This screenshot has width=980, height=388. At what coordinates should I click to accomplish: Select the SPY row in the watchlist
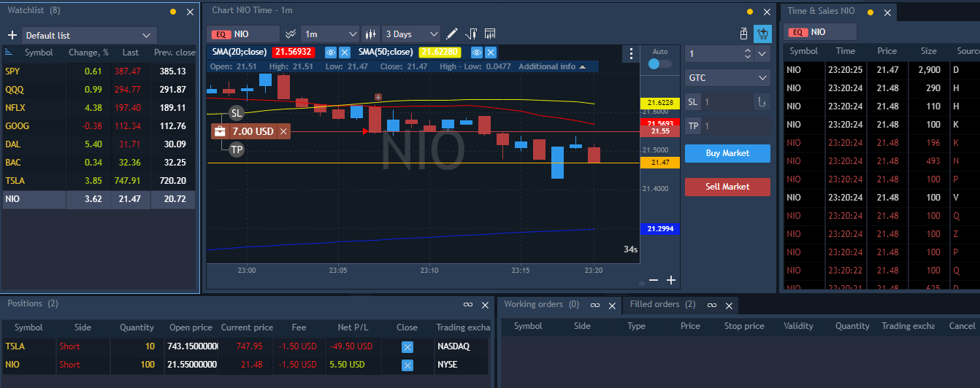[99, 71]
